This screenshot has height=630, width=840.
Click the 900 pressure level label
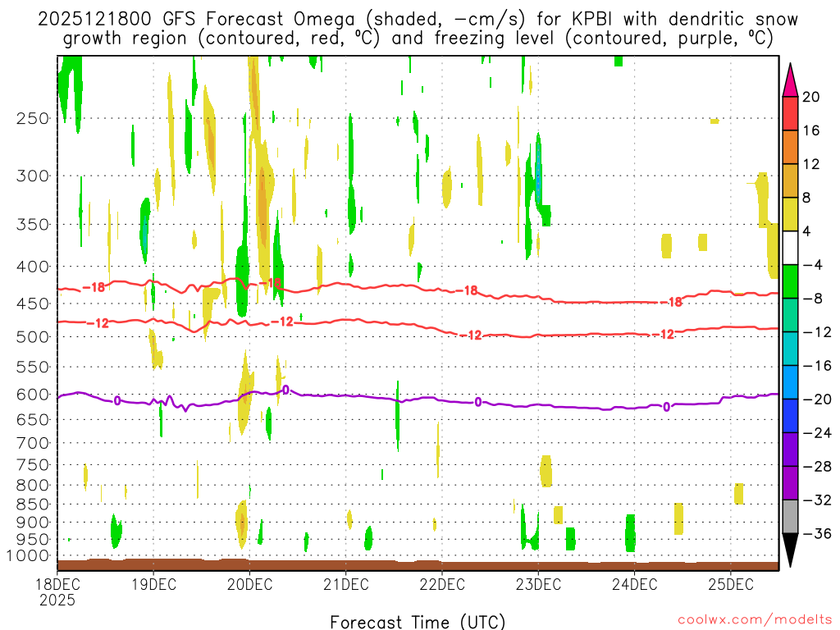(33, 523)
